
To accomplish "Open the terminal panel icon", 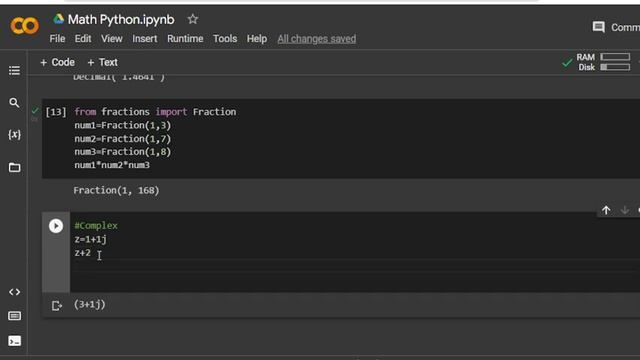I will (14, 341).
